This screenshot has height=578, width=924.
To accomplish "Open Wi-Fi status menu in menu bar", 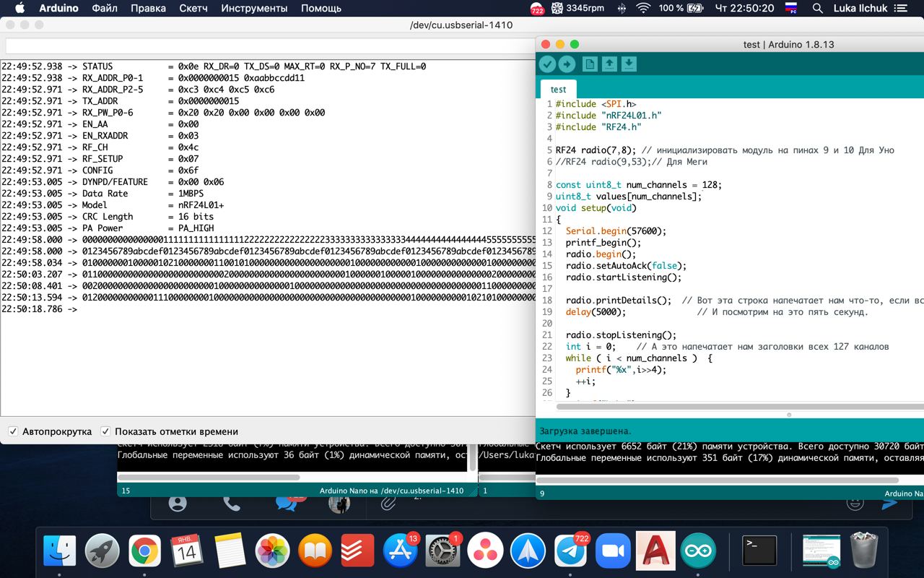I will click(x=643, y=9).
